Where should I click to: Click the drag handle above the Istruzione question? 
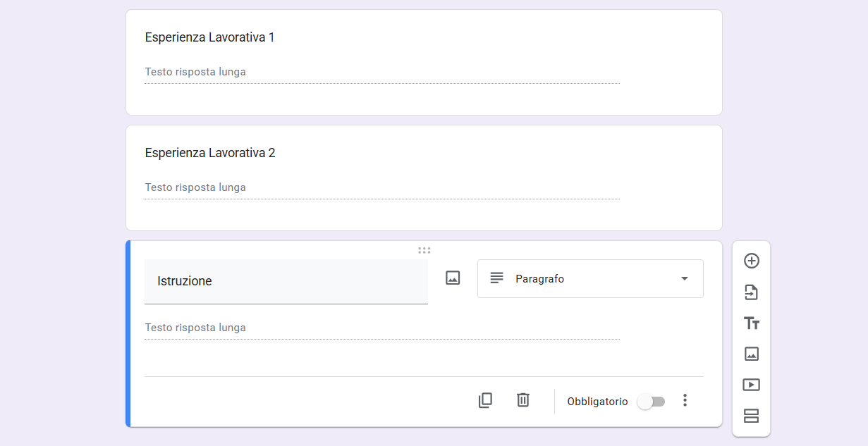[x=424, y=249]
